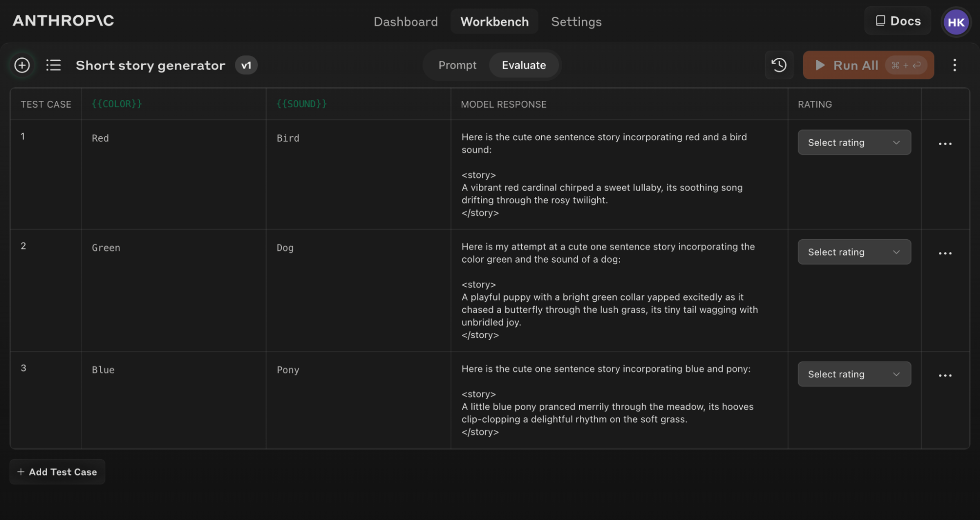Image resolution: width=980 pixels, height=520 pixels.
Task: Click the Anthropic logo
Action: [63, 21]
